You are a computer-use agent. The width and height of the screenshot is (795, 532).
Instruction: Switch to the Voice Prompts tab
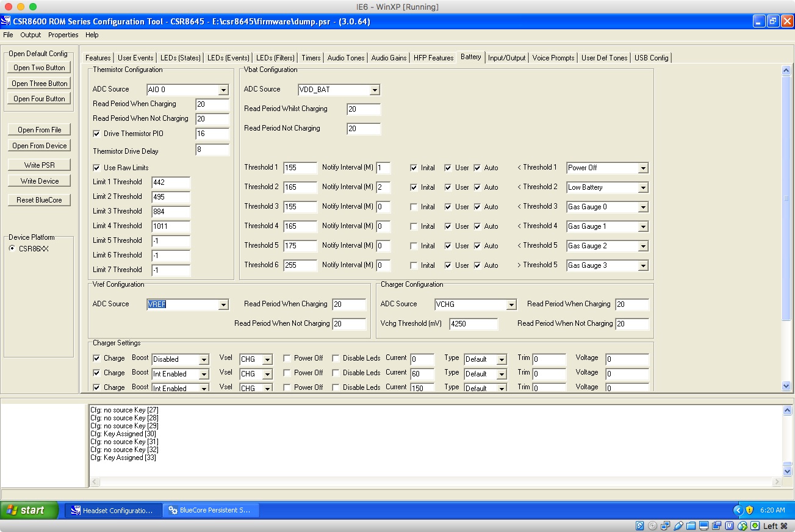click(x=553, y=58)
